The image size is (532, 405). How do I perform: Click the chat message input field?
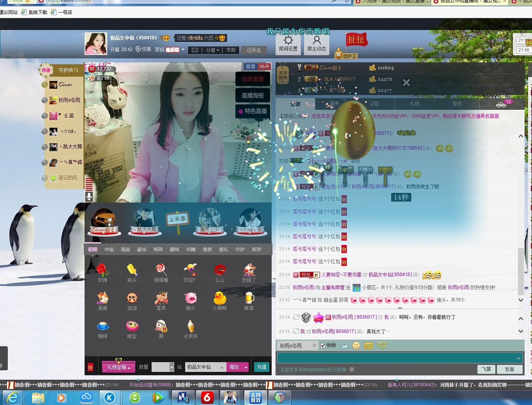pos(400,358)
